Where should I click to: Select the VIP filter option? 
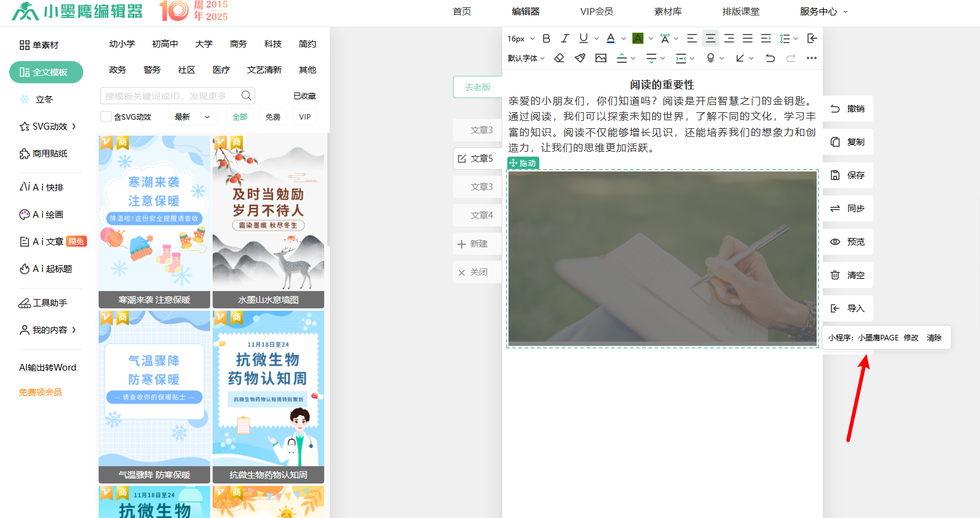click(305, 117)
